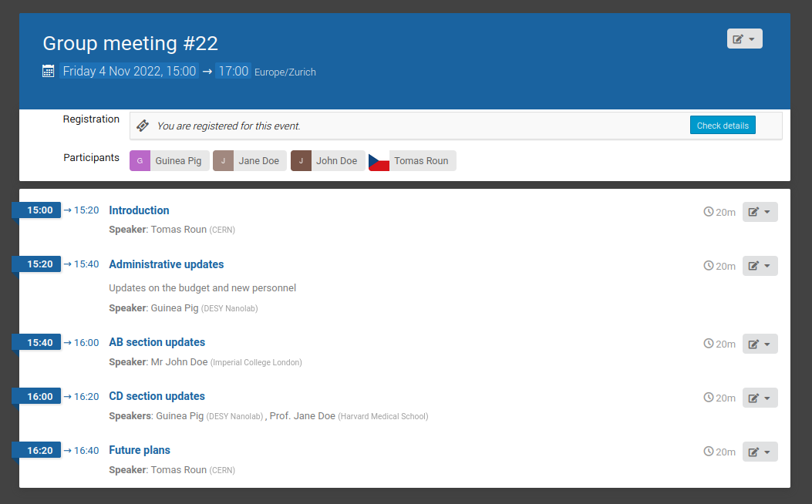Viewport: 812px width, 504px height.
Task: Click the registration ticket icon
Action: [x=143, y=125]
